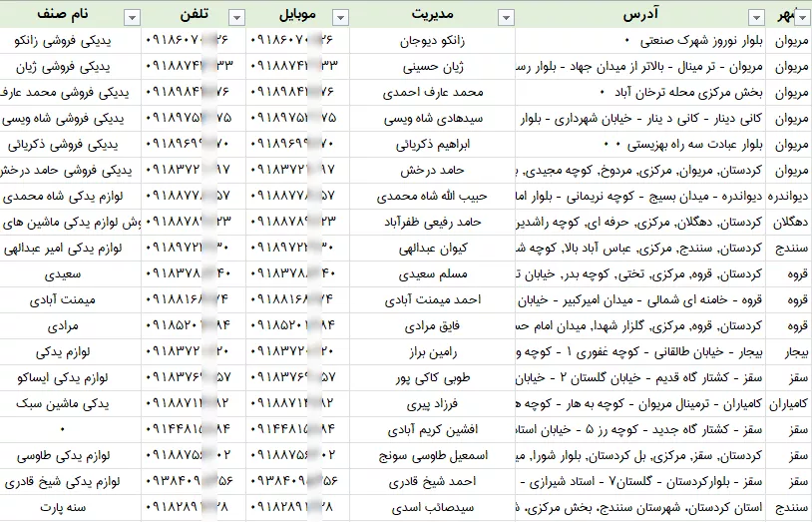812x522 pixels.
Task: Select cell ابراهیم ذکریائی
Action: coord(432,144)
